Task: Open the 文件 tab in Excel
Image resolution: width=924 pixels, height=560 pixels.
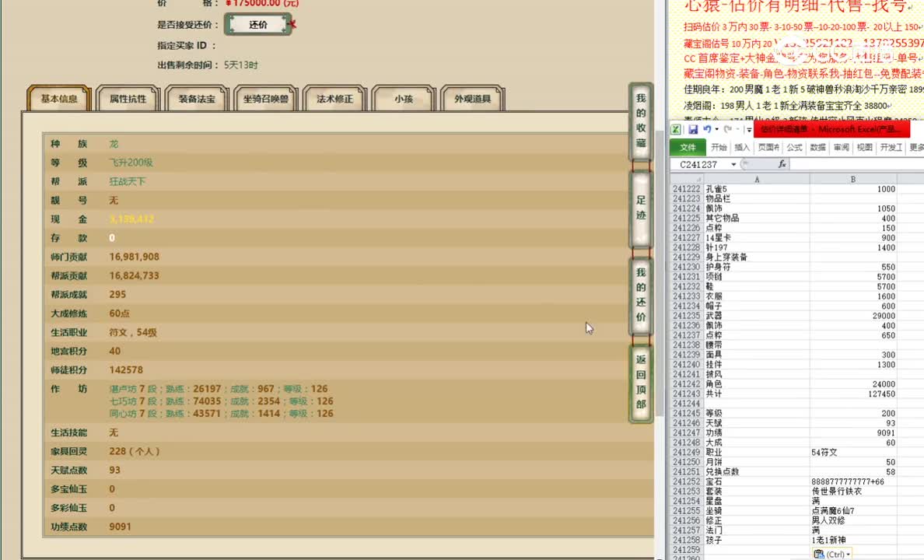Action: [x=688, y=147]
